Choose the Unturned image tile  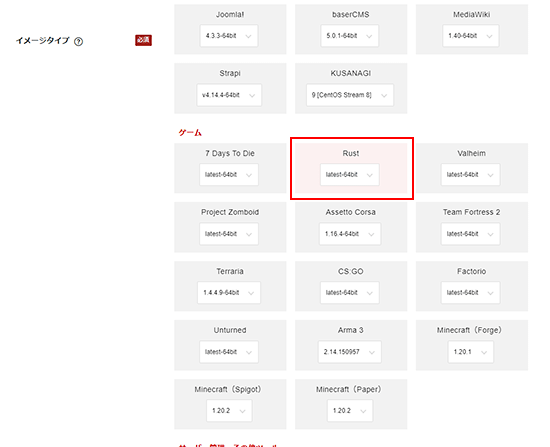230,345
